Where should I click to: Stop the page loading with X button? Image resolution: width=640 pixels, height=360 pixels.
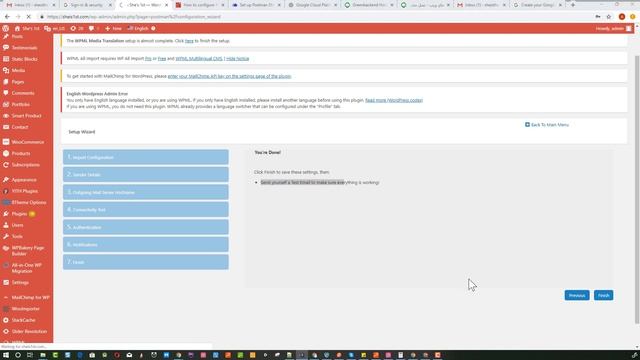click(x=28, y=17)
